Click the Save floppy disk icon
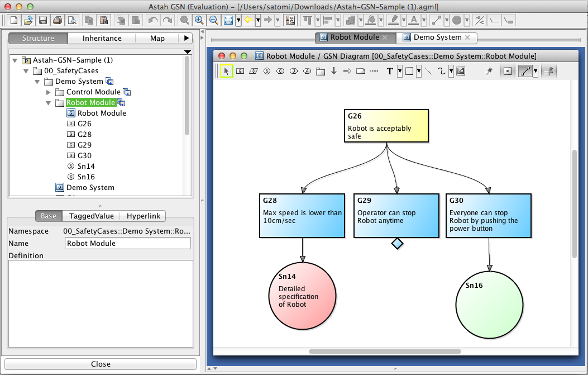 point(43,21)
